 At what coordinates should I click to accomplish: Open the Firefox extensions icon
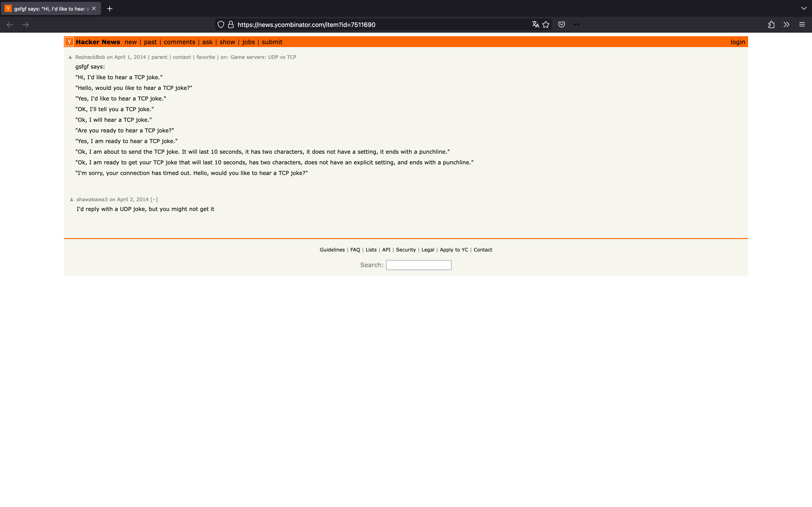pos(771,24)
